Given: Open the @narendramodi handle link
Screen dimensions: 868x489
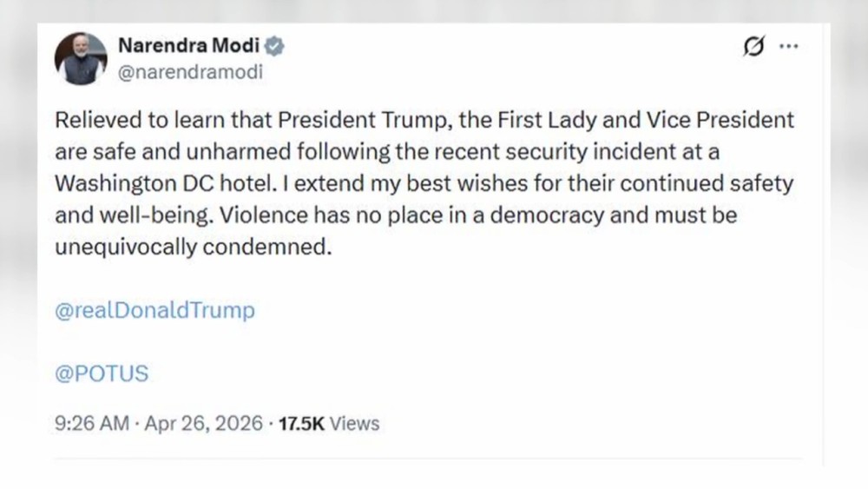Looking at the screenshot, I should [x=189, y=72].
